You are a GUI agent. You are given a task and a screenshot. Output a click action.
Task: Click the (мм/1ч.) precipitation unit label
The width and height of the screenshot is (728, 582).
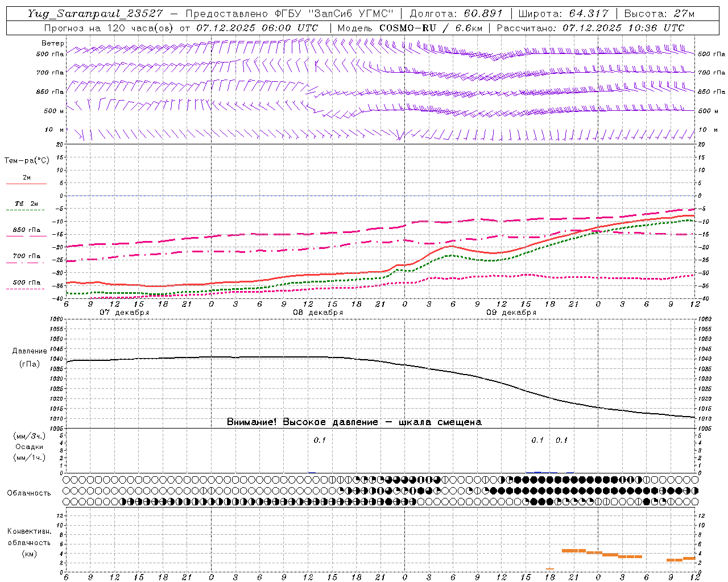tap(29, 458)
